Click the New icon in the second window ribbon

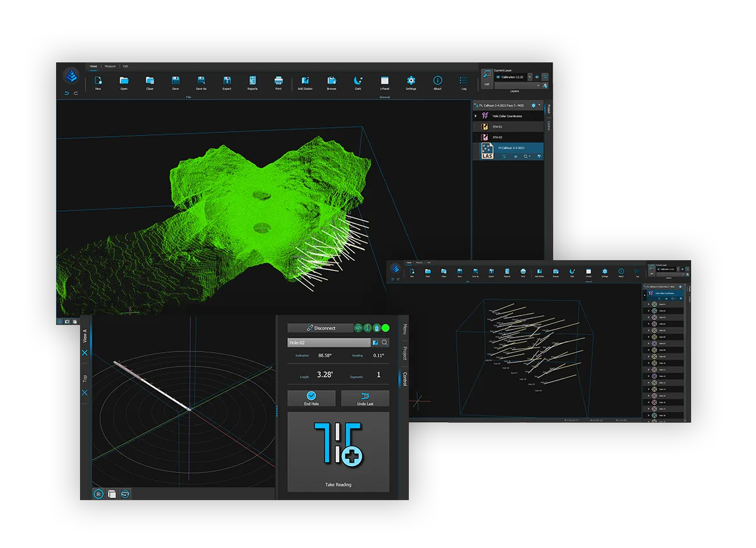coord(412,271)
